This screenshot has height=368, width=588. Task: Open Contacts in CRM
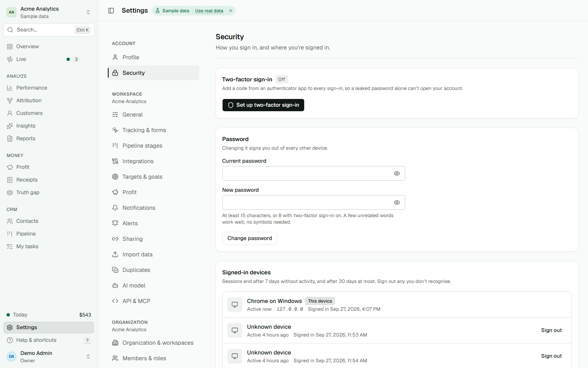(x=49, y=221)
